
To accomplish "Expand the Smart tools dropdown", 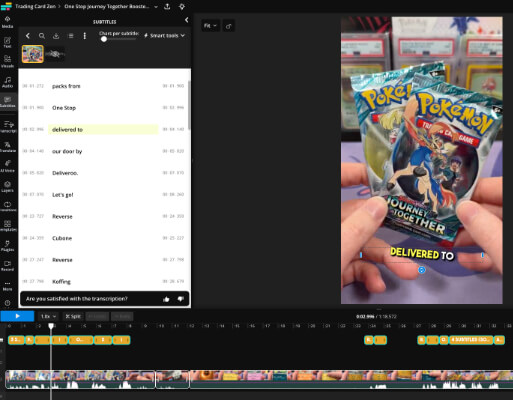I will 164,36.
